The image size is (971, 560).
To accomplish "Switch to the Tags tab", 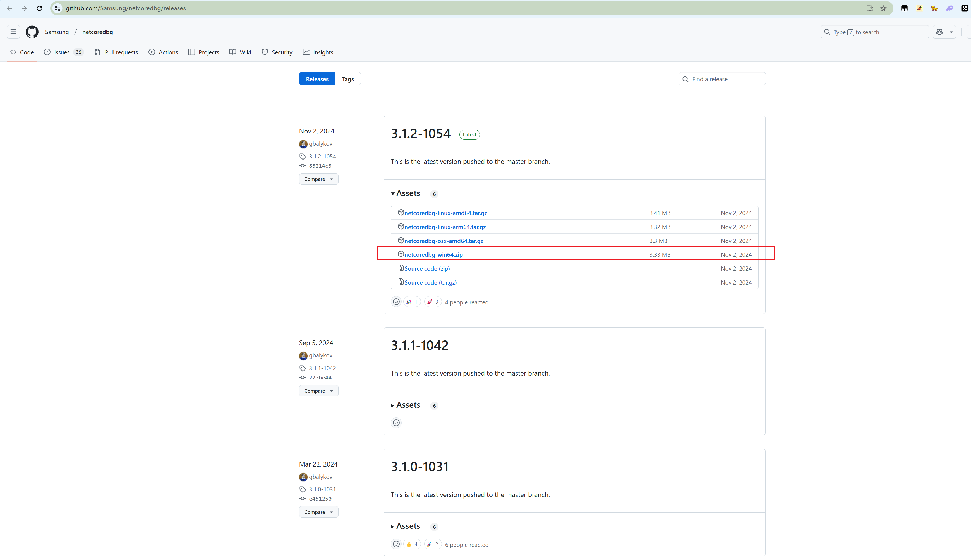I will [x=348, y=79].
